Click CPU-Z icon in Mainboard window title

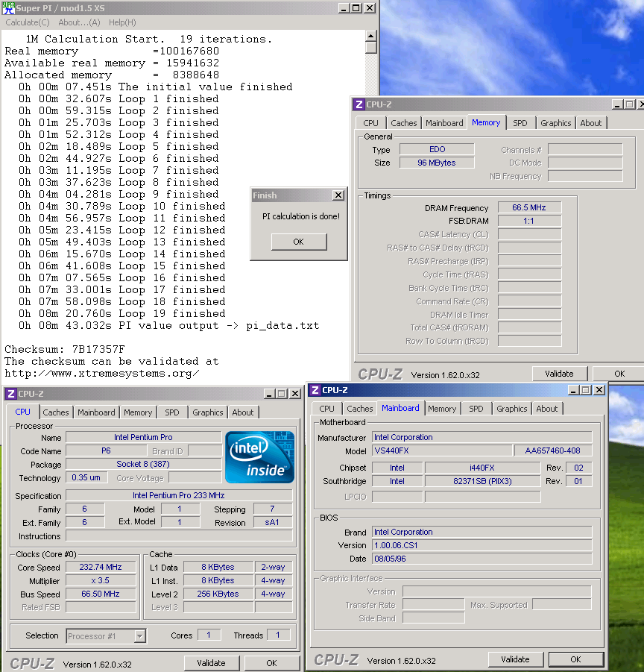[x=315, y=390]
